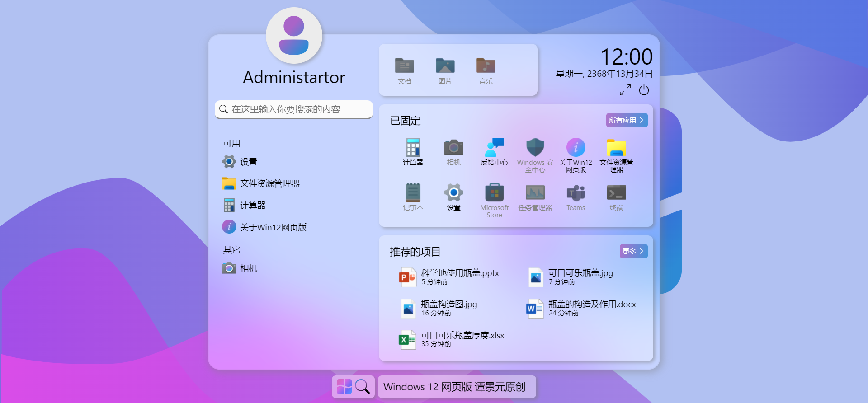Click the Windows Start button on taskbar
The image size is (868, 403).
[x=344, y=387]
